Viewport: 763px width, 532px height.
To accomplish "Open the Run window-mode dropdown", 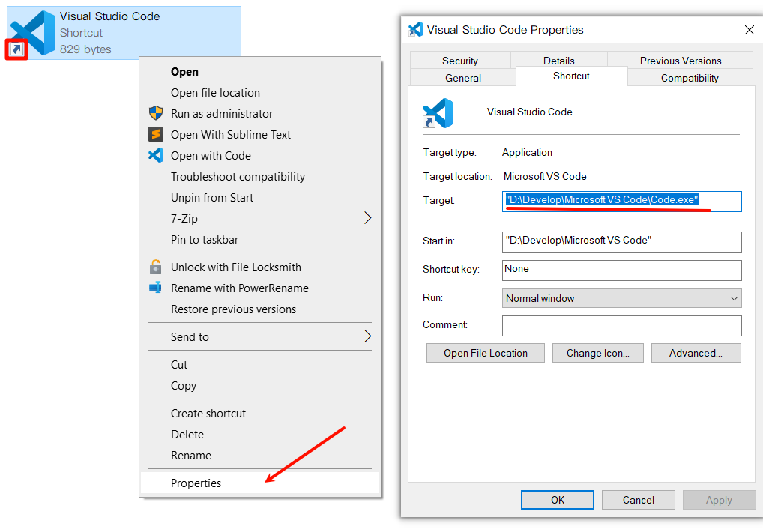I will (621, 298).
